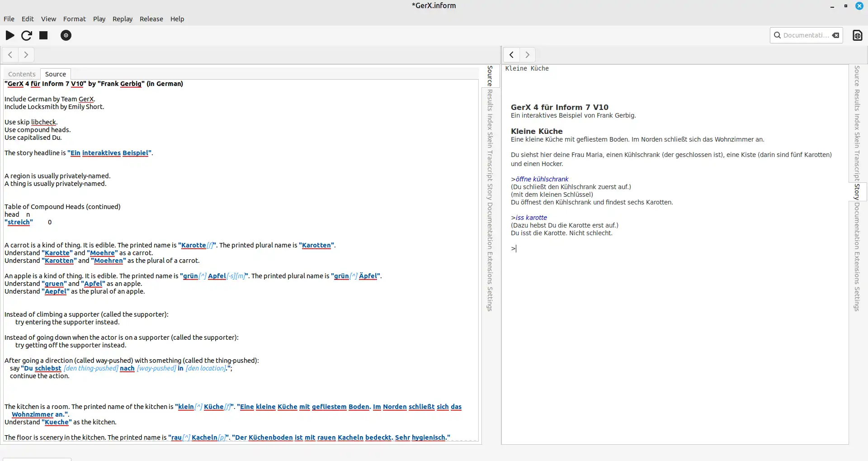
Task: Open the documentation contents icon at top right
Action: pyautogui.click(x=857, y=35)
